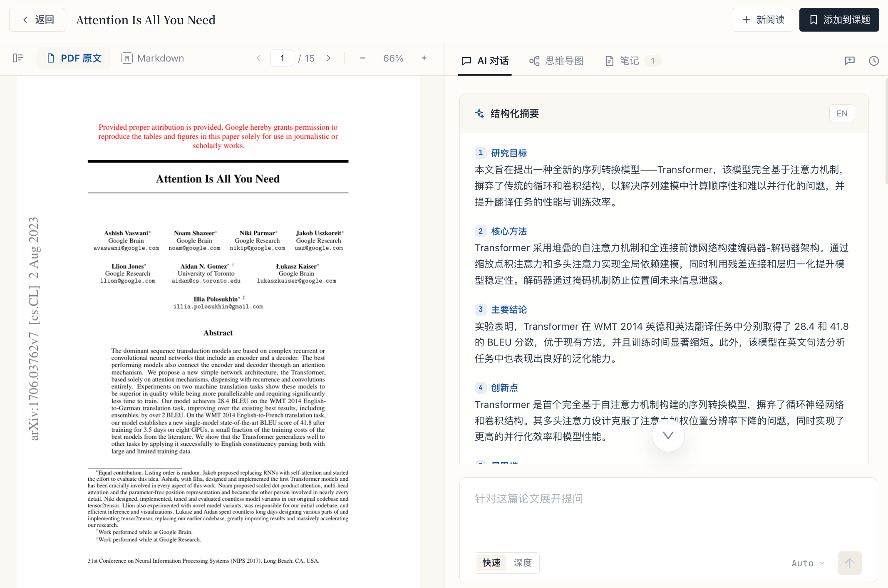Click the 结构化摘要 sparkle icon
This screenshot has height=588, width=888.
click(479, 113)
